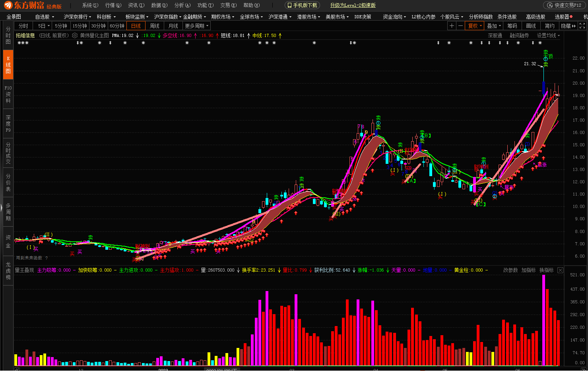Open the 分析(A) menu
Viewport: 588px width, 371px height.
182,5
